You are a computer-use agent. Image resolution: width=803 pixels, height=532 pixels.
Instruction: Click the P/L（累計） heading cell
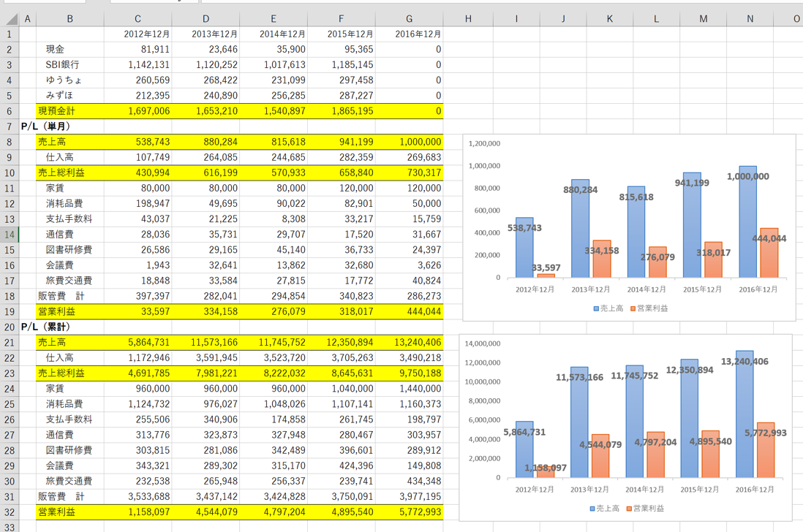point(45,327)
